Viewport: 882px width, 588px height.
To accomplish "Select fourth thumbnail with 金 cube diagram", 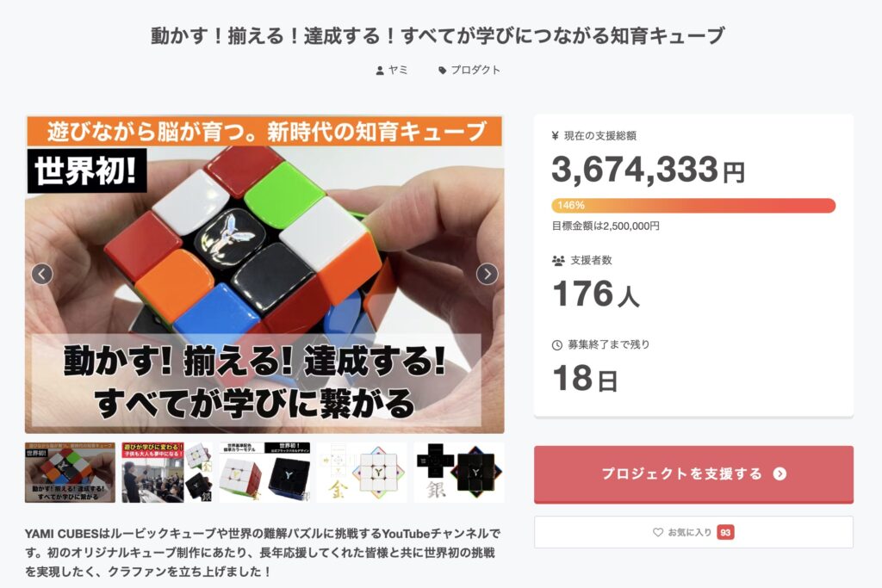I will tap(362, 472).
